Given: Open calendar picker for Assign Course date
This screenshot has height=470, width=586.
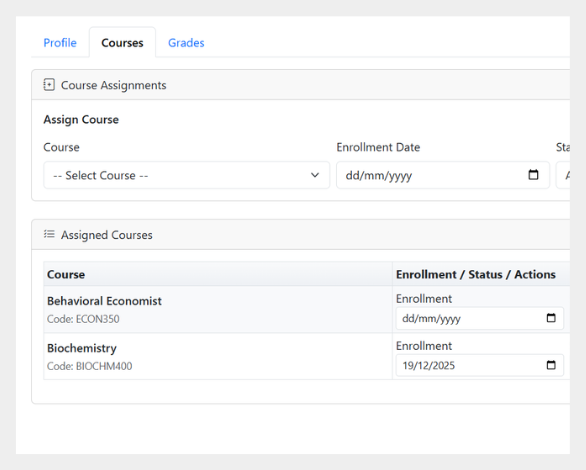Looking at the screenshot, I should coord(533,174).
